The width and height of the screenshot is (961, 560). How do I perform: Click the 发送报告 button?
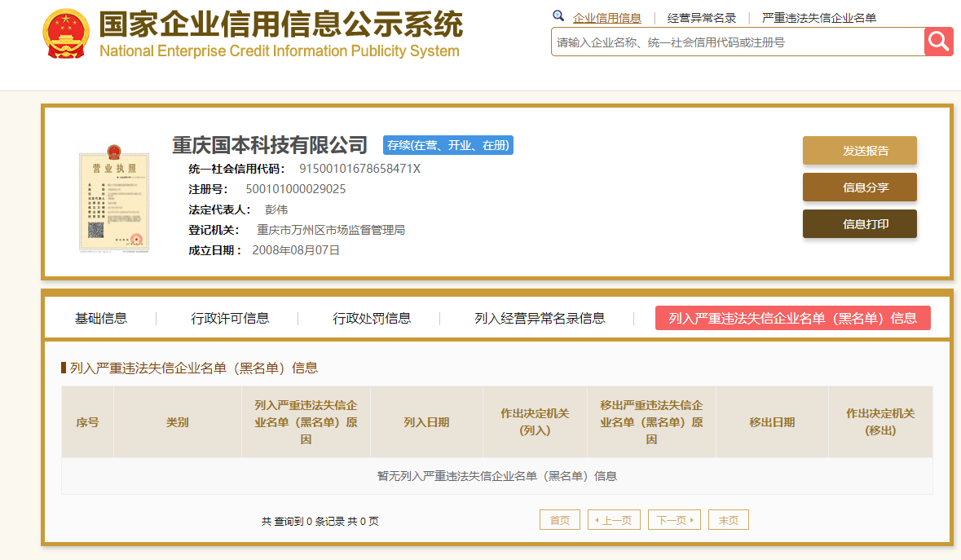(x=860, y=150)
